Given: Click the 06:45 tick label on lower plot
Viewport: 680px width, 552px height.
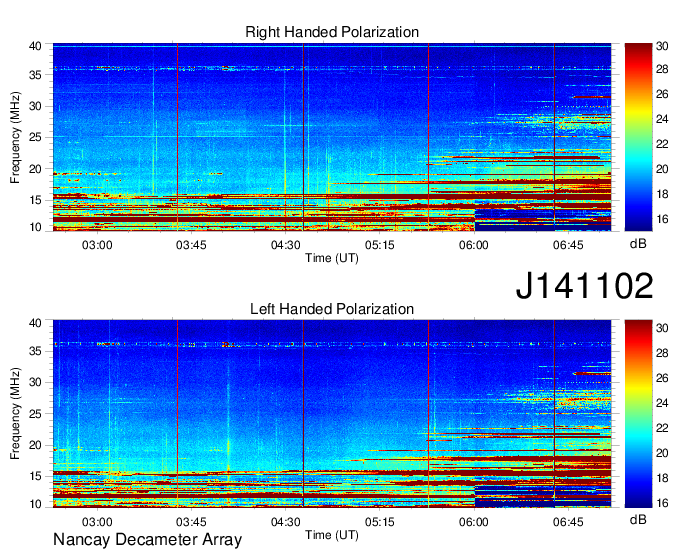Looking at the screenshot, I should pyautogui.click(x=568, y=522).
